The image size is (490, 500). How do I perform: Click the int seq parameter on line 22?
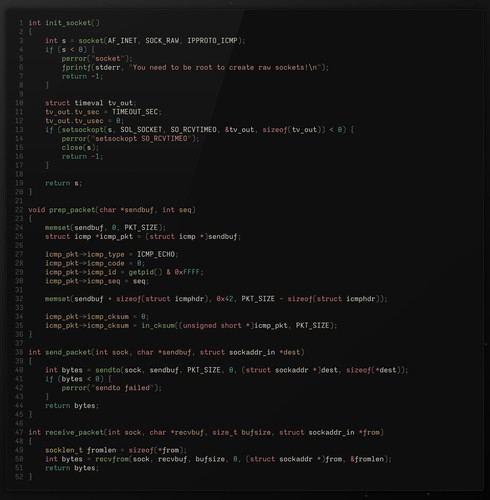(177, 210)
